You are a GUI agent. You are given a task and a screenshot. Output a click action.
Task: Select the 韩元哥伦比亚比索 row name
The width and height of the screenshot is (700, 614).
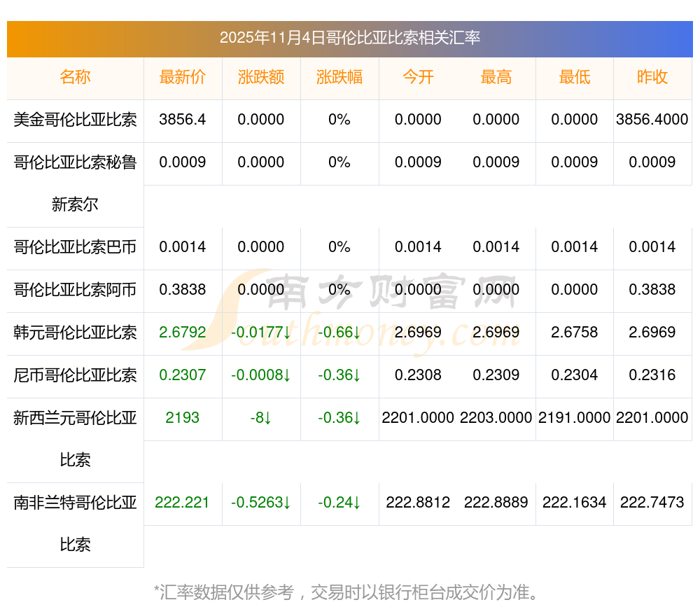(75, 333)
